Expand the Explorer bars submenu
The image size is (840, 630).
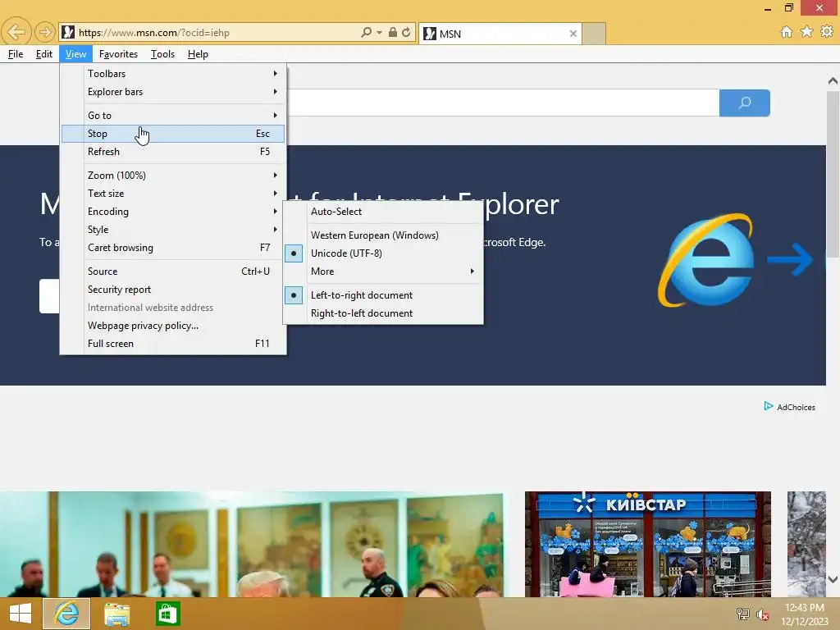(173, 92)
